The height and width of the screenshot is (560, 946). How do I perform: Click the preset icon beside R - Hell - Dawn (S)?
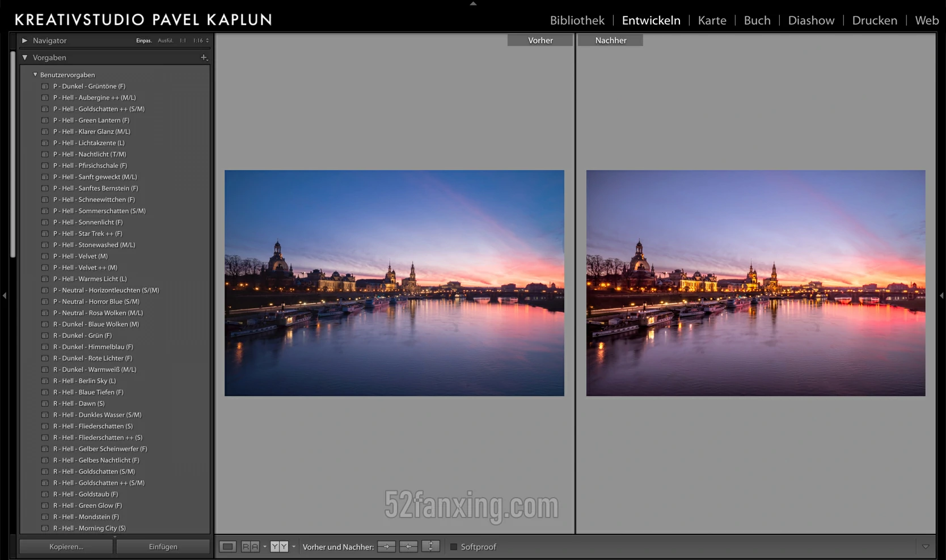(45, 404)
